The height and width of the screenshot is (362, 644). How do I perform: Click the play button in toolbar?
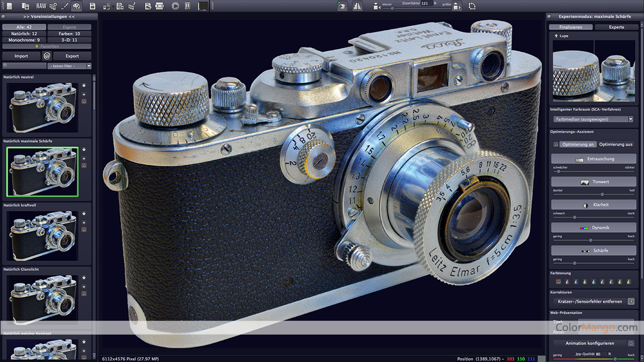point(175,6)
